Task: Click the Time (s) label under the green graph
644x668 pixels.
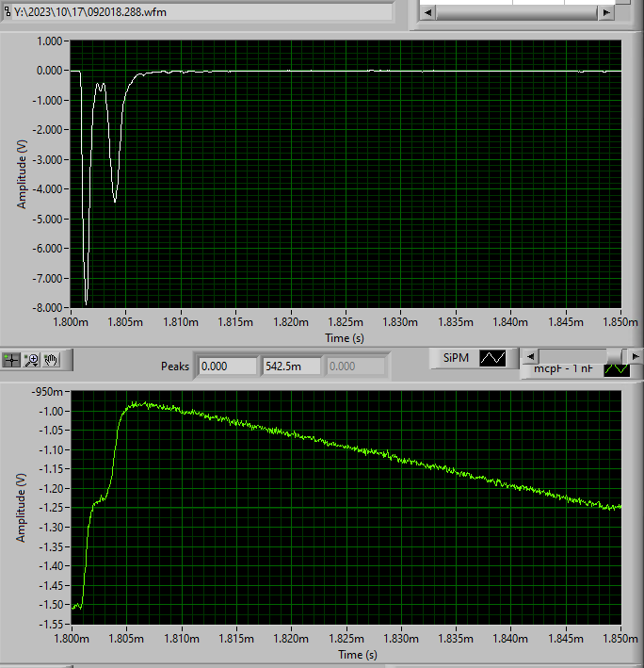Action: tap(358, 655)
